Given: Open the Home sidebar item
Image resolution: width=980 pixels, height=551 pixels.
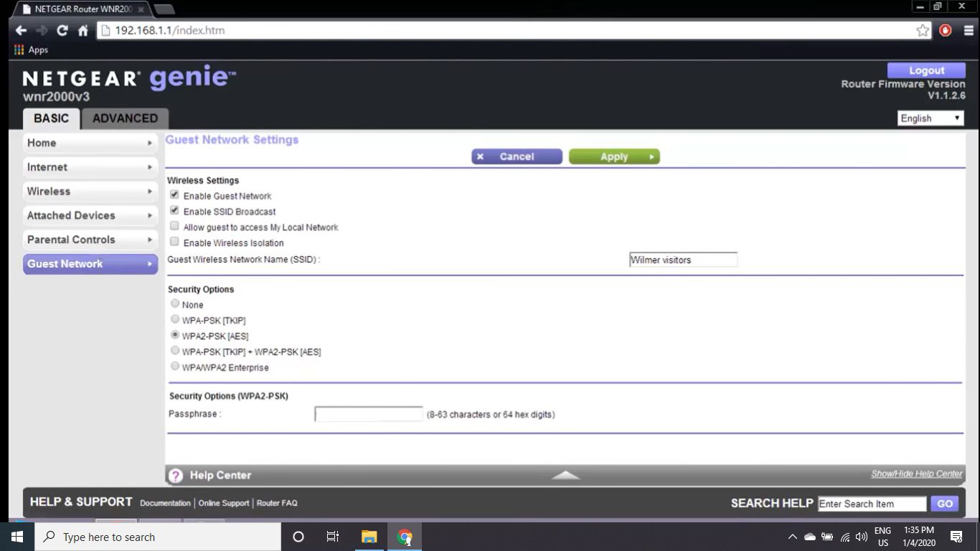Looking at the screenshot, I should 90,143.
